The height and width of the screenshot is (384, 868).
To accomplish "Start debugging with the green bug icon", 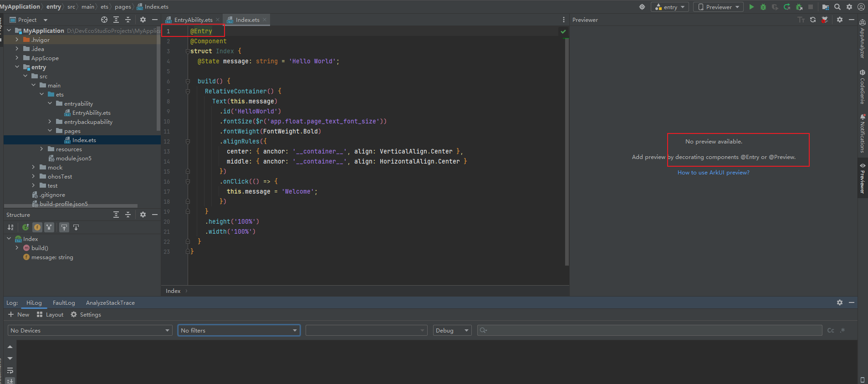I will [763, 7].
